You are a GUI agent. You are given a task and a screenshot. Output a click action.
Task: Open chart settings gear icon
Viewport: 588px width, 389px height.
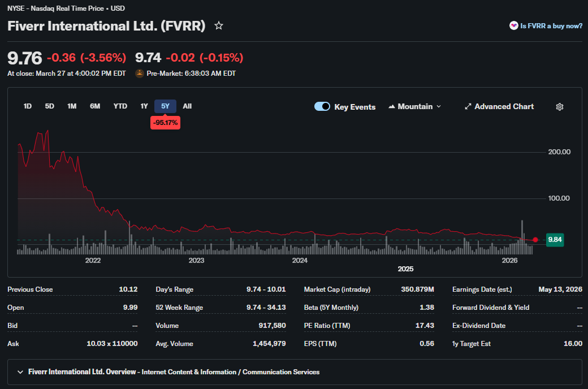tap(560, 107)
